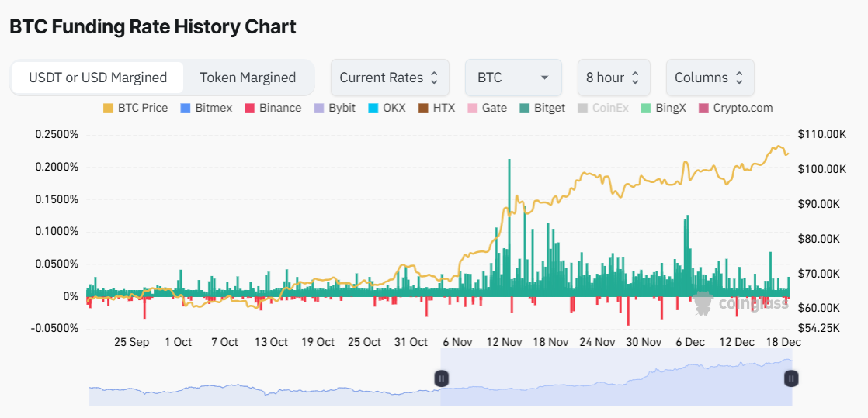Open the 8 hour interval dropdown
The image size is (868, 418).
613,78
